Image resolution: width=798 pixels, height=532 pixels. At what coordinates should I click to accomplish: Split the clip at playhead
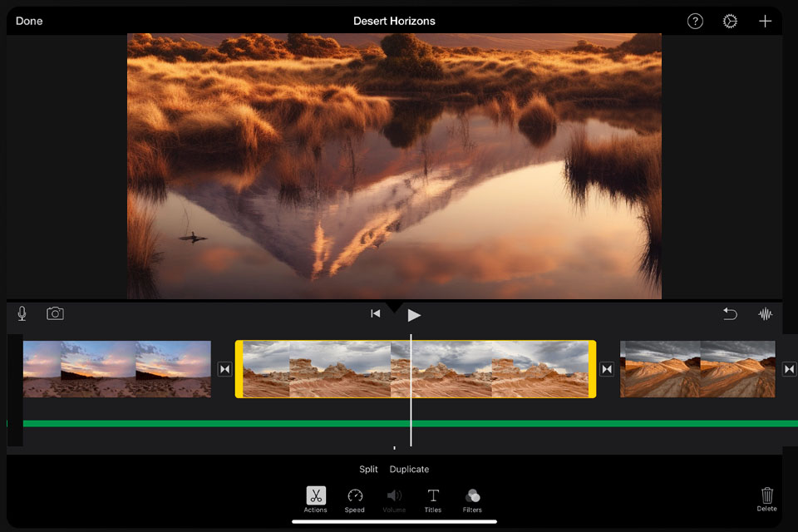tap(368, 469)
